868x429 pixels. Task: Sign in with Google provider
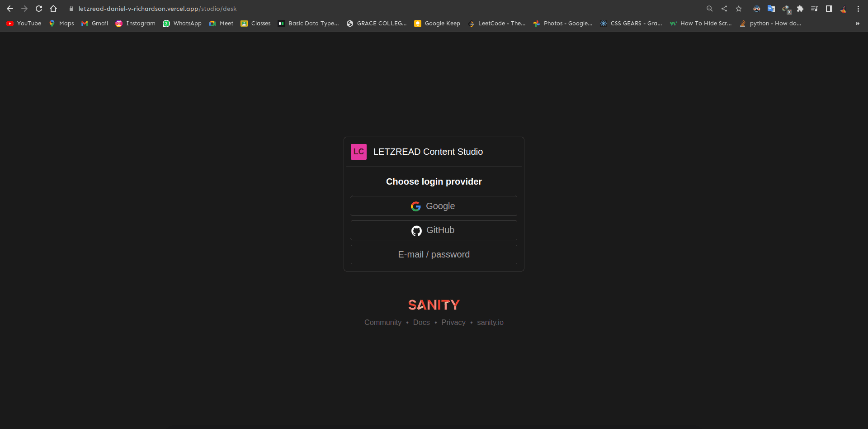(434, 206)
